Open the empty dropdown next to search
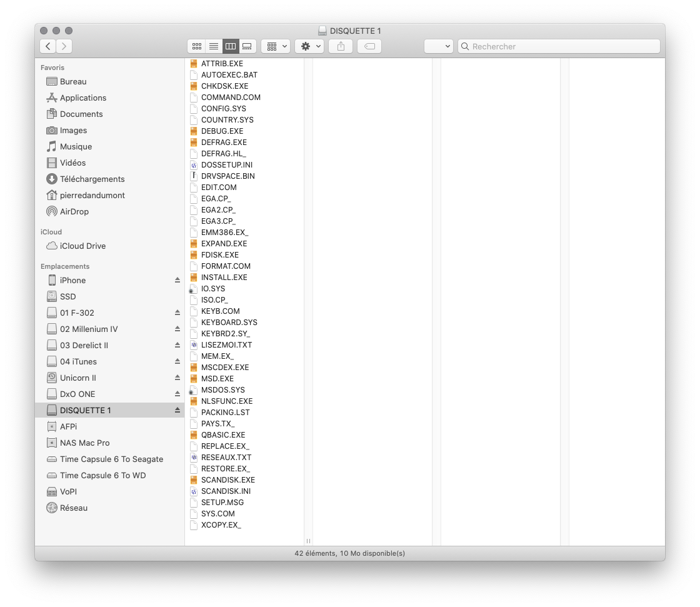 pos(439,46)
